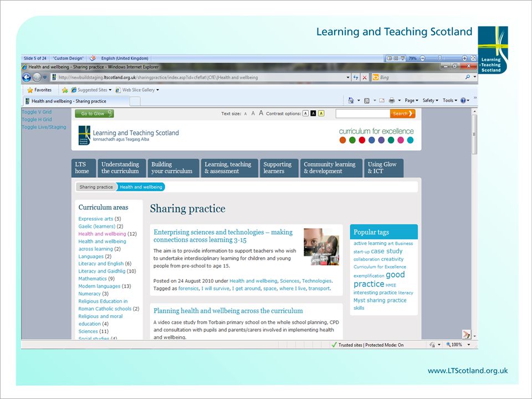Open the Tools menu dropdown

449,100
